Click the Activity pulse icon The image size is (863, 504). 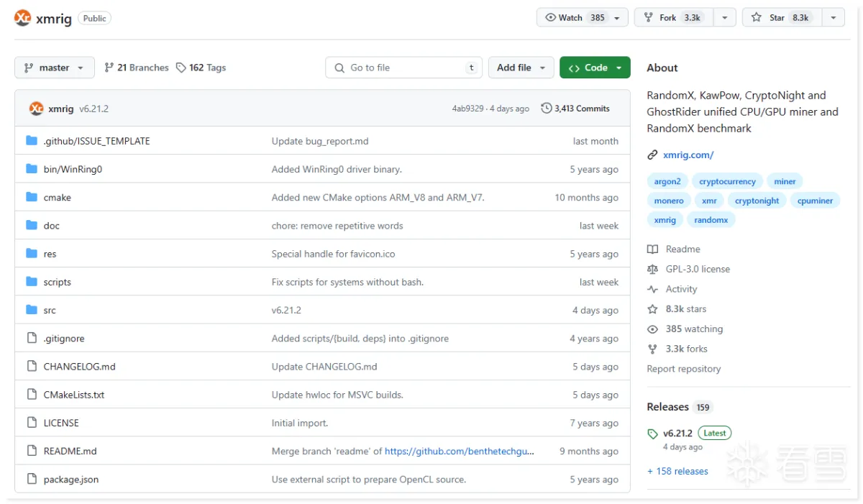tap(652, 289)
